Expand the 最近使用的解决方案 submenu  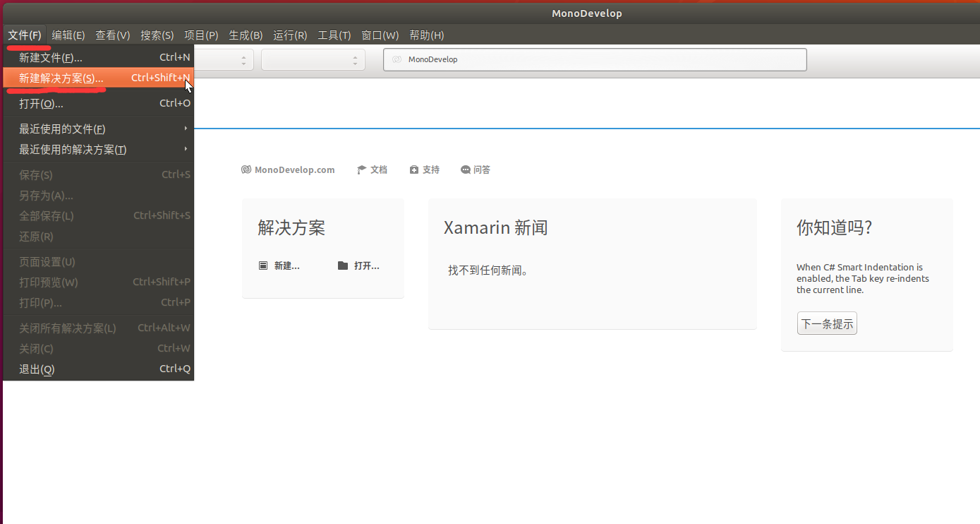click(99, 150)
